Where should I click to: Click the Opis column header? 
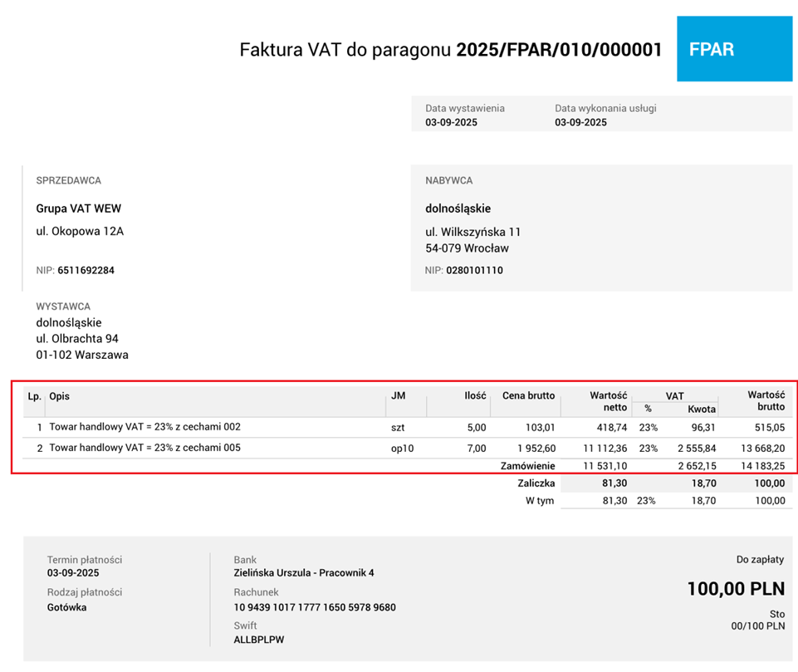tap(60, 396)
